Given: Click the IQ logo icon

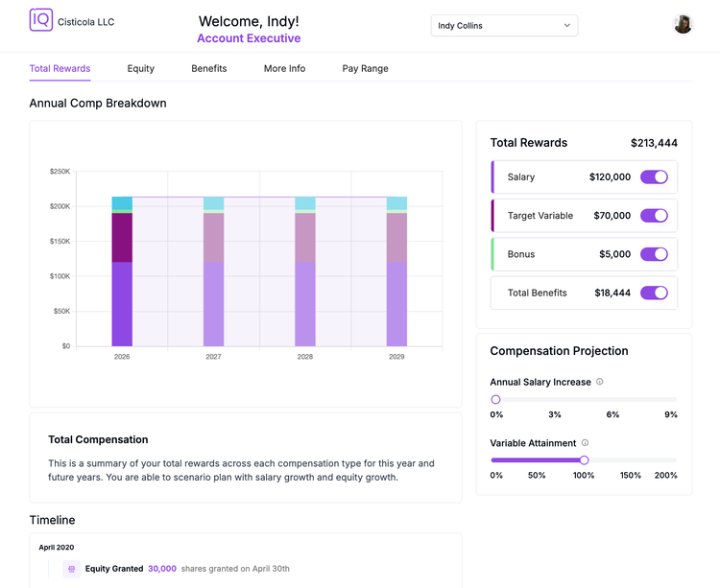Looking at the screenshot, I should [x=41, y=20].
